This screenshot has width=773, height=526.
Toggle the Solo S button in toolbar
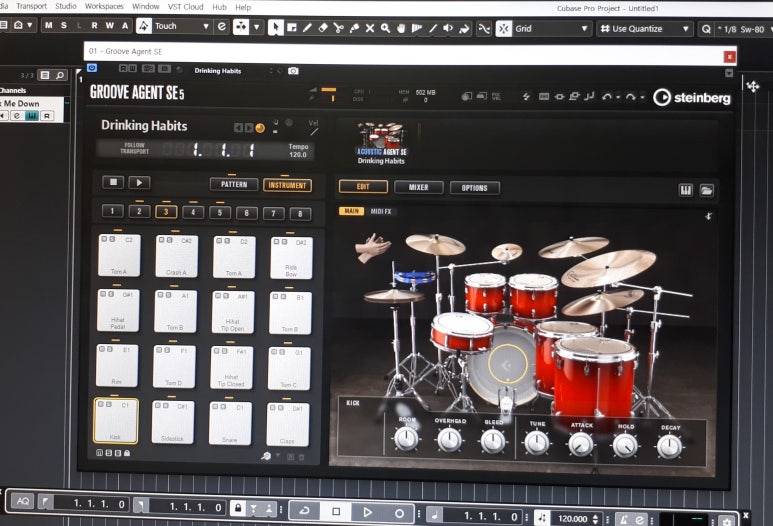pyautogui.click(x=64, y=25)
